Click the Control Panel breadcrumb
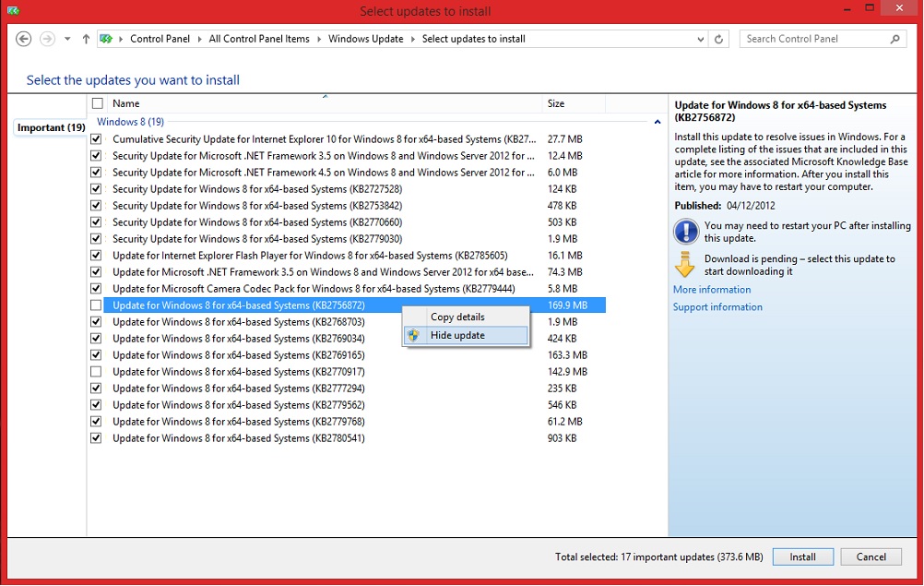 click(x=160, y=39)
